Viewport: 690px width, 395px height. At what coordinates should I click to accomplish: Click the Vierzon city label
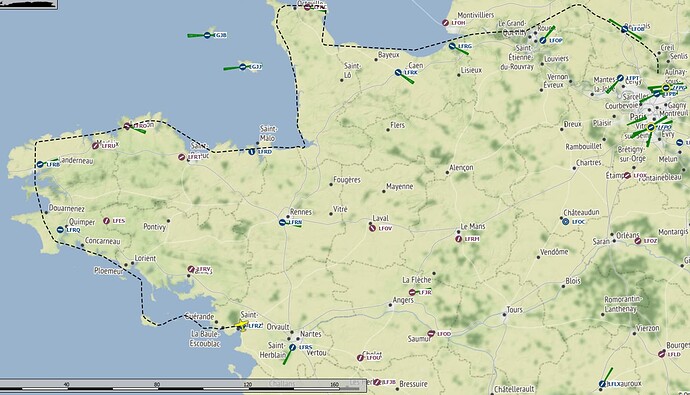point(648,328)
